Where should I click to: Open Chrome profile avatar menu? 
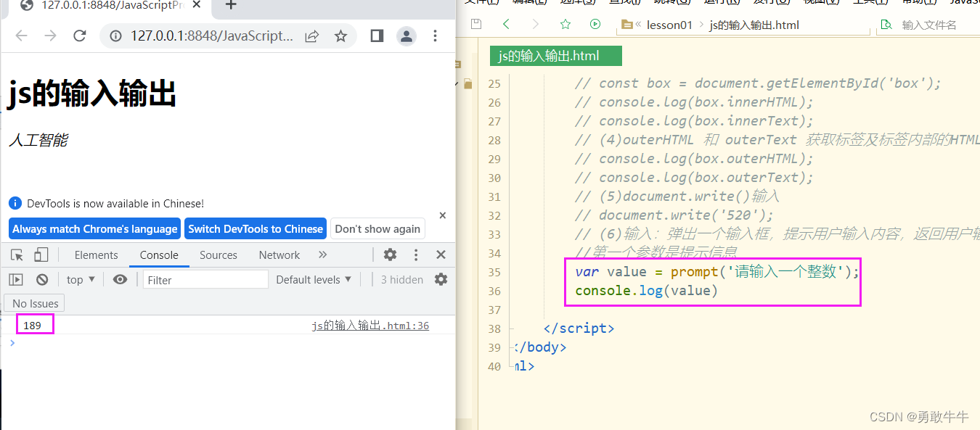pyautogui.click(x=407, y=36)
